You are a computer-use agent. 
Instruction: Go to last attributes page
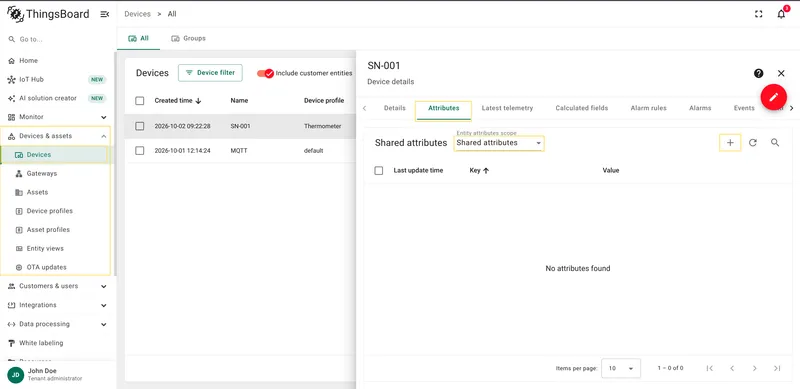(777, 368)
